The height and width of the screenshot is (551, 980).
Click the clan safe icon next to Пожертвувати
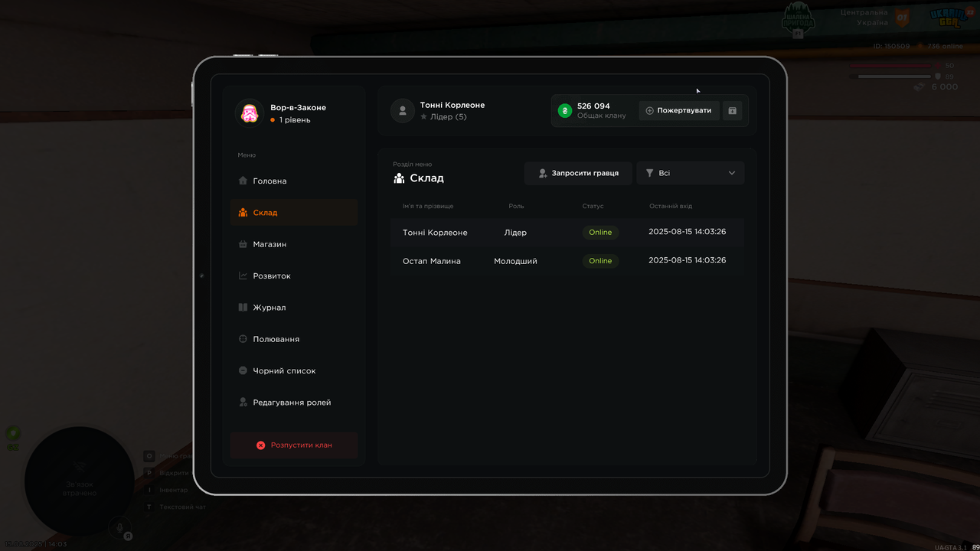tap(733, 111)
